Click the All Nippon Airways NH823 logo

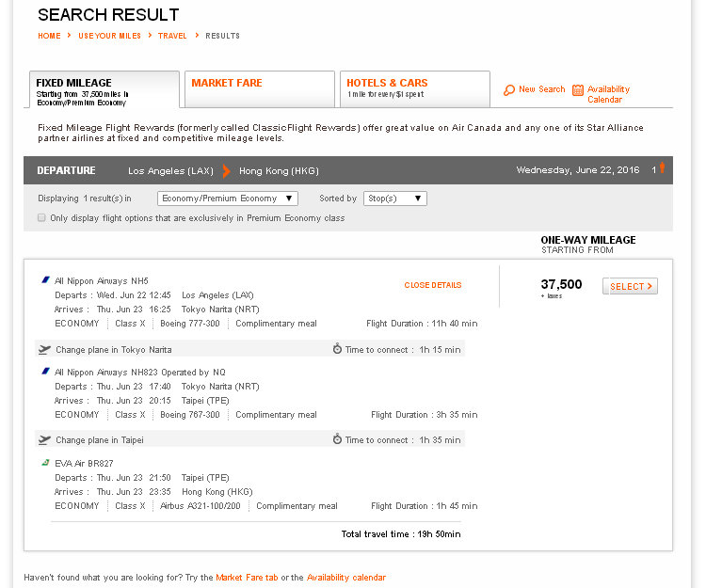coord(45,372)
